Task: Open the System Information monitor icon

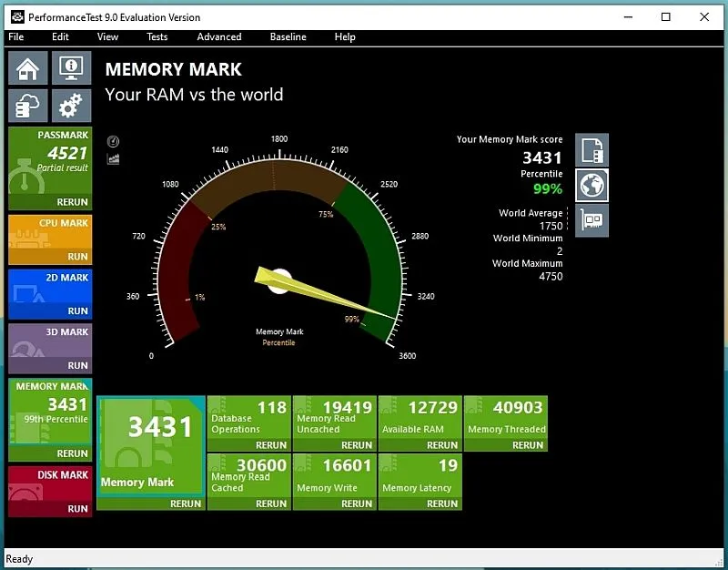Action: tap(71, 69)
